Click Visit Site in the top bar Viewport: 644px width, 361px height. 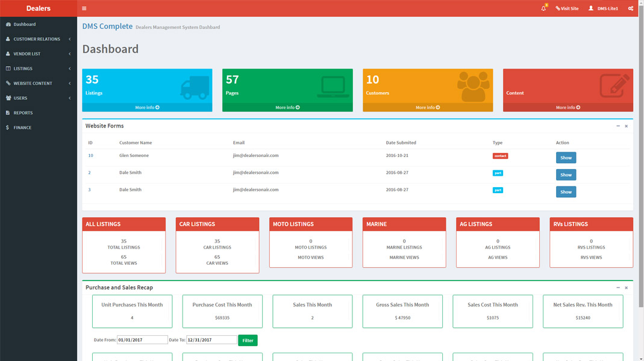pos(566,8)
